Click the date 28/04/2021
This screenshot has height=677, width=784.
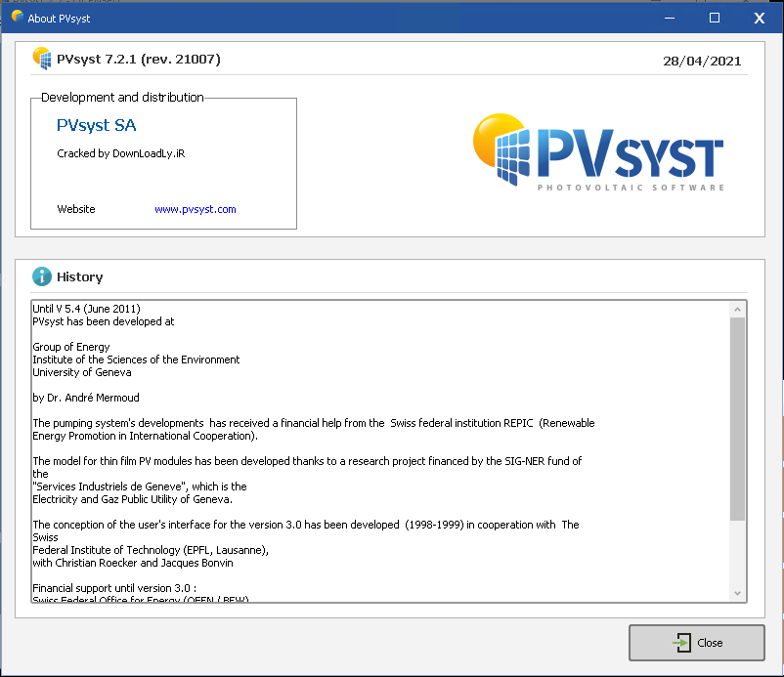702,61
